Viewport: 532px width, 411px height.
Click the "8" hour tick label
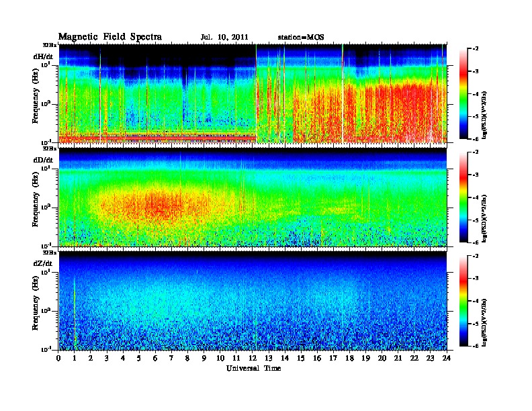click(187, 358)
